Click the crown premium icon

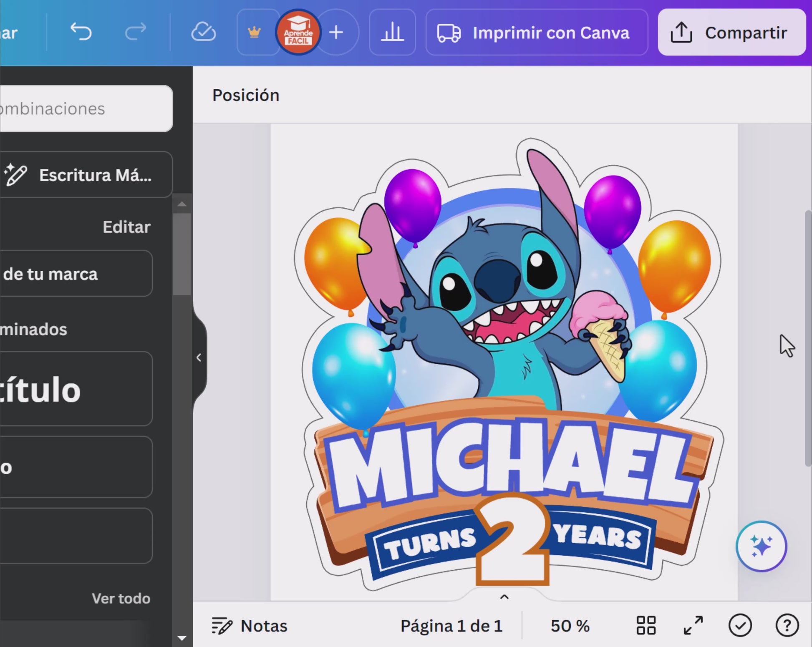click(254, 32)
